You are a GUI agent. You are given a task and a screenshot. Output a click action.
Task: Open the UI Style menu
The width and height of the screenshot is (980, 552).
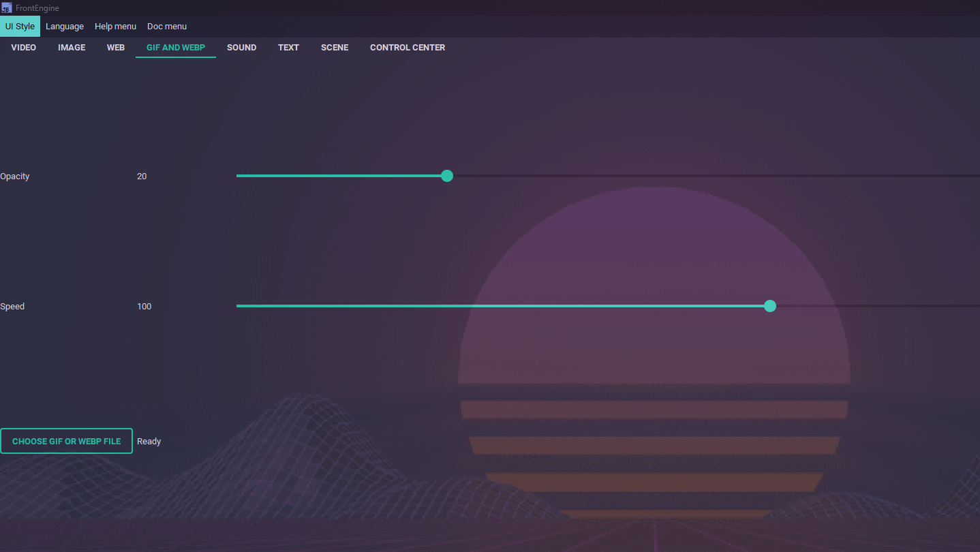coord(20,27)
